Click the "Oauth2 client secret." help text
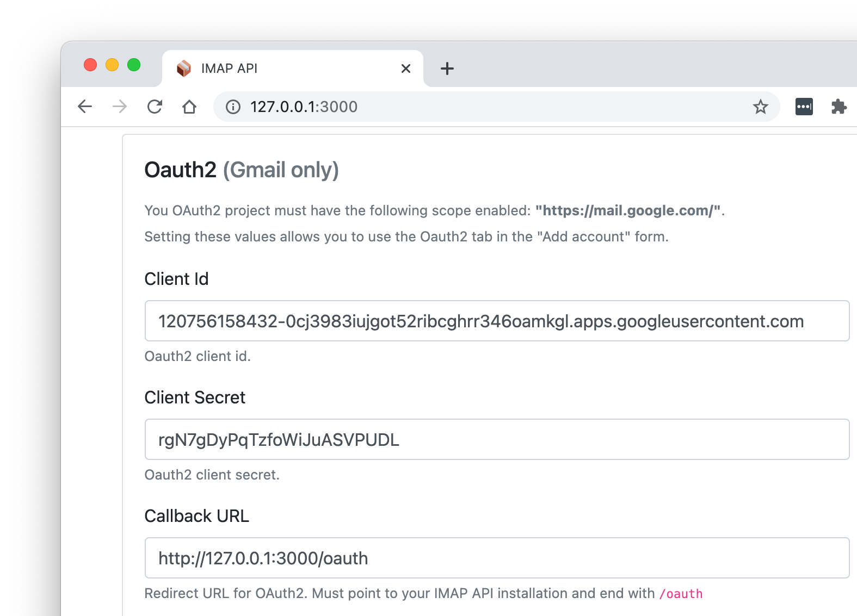This screenshot has height=616, width=857. click(x=212, y=475)
